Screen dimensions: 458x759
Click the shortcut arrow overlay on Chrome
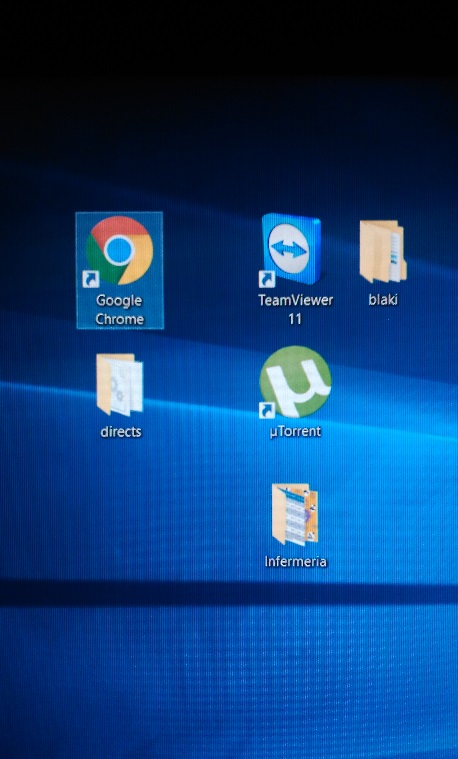[x=91, y=279]
